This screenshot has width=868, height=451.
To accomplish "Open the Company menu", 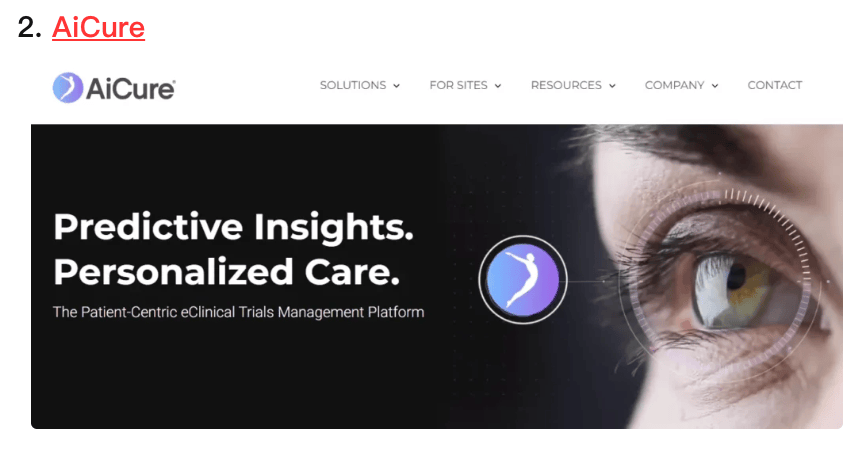I will click(674, 85).
